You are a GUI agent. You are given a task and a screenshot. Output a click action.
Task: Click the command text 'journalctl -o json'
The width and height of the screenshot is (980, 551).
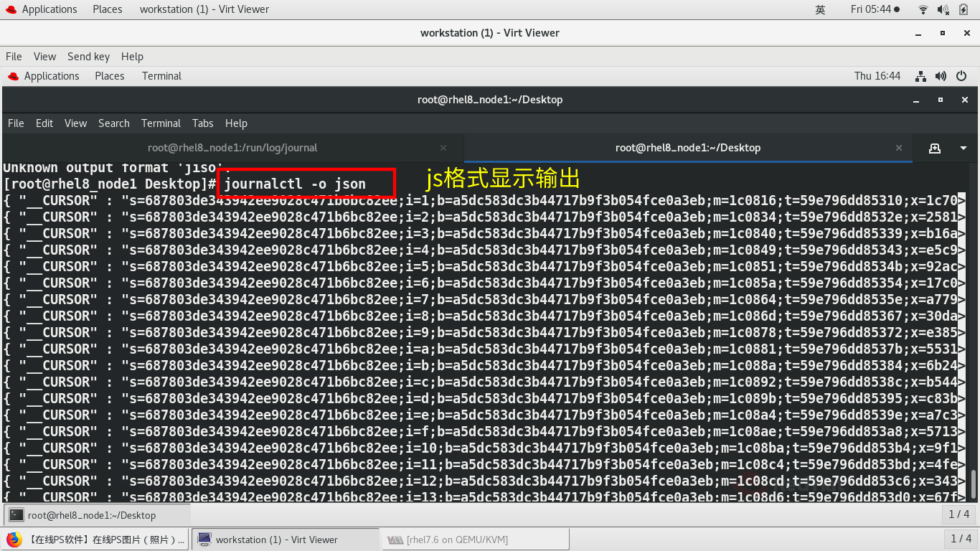pyautogui.click(x=296, y=184)
